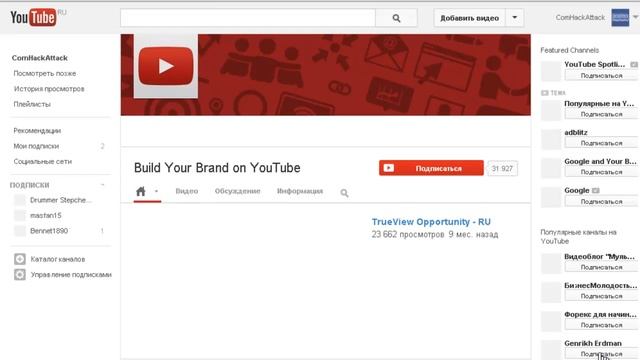The image size is (640, 360).
Task: Click the ComHackAttack account name in header
Action: pyautogui.click(x=580, y=18)
